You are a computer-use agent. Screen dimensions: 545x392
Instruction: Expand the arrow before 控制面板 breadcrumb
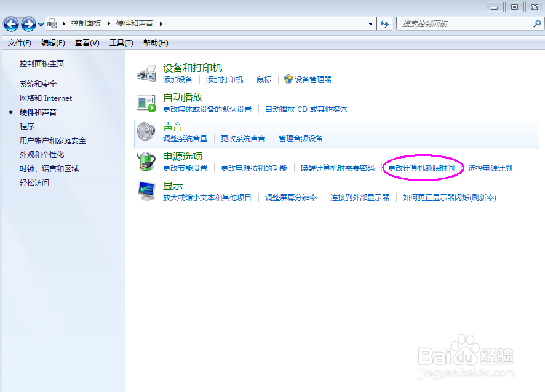[64, 23]
